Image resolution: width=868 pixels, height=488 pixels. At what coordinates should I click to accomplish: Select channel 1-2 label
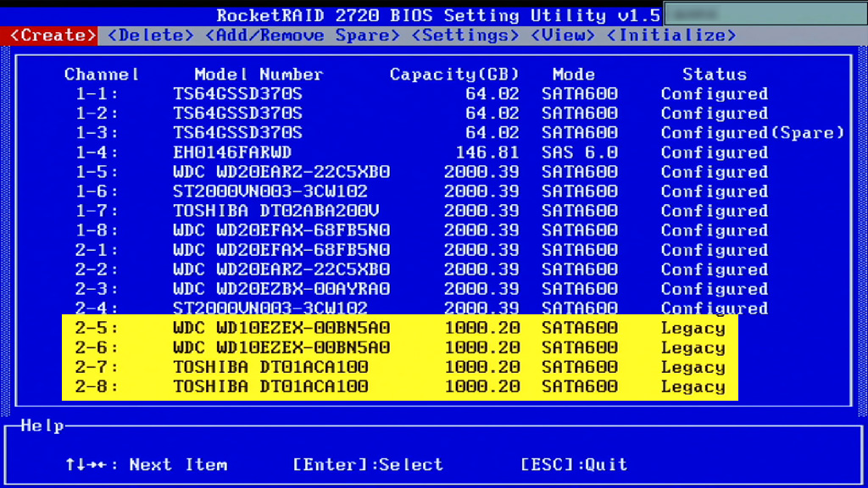[x=97, y=114]
